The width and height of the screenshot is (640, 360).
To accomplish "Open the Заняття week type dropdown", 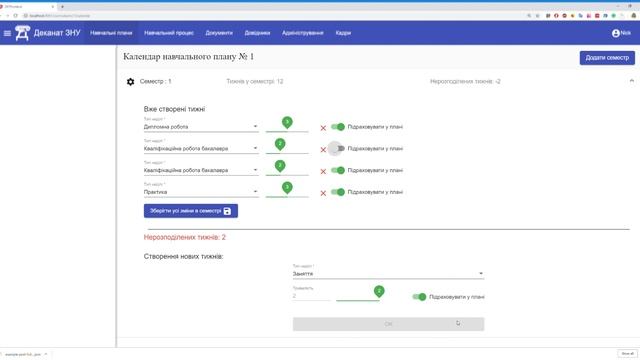I will coord(388,274).
